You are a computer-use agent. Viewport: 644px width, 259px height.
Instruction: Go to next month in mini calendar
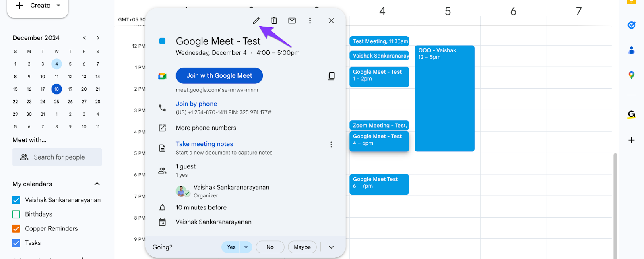click(x=98, y=38)
